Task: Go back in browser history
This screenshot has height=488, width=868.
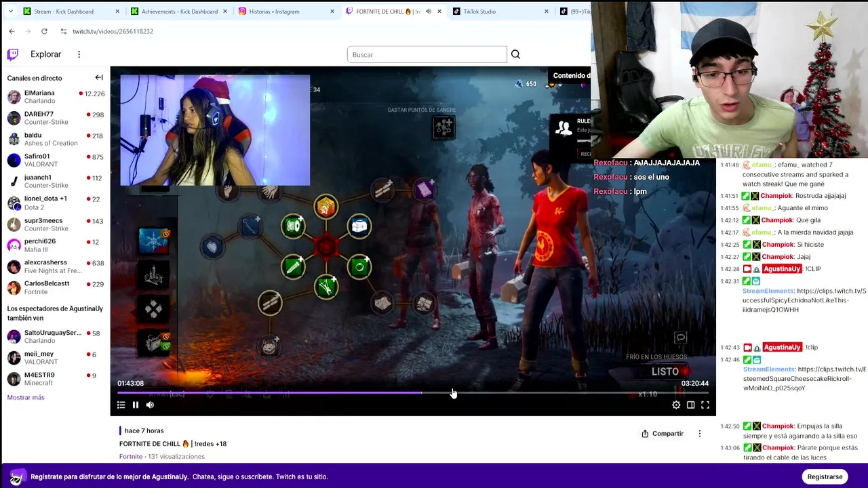Action: [12, 31]
